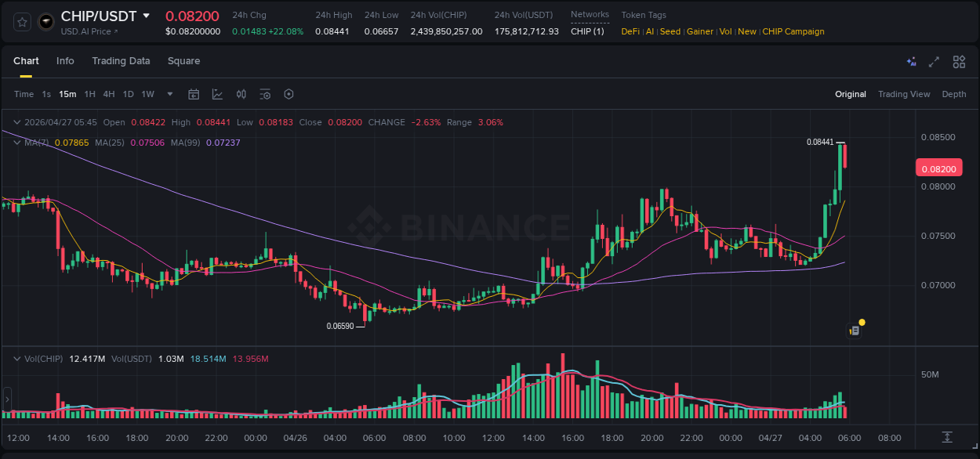Click the 0.08500 price axis label
980x459 pixels.
click(x=938, y=137)
